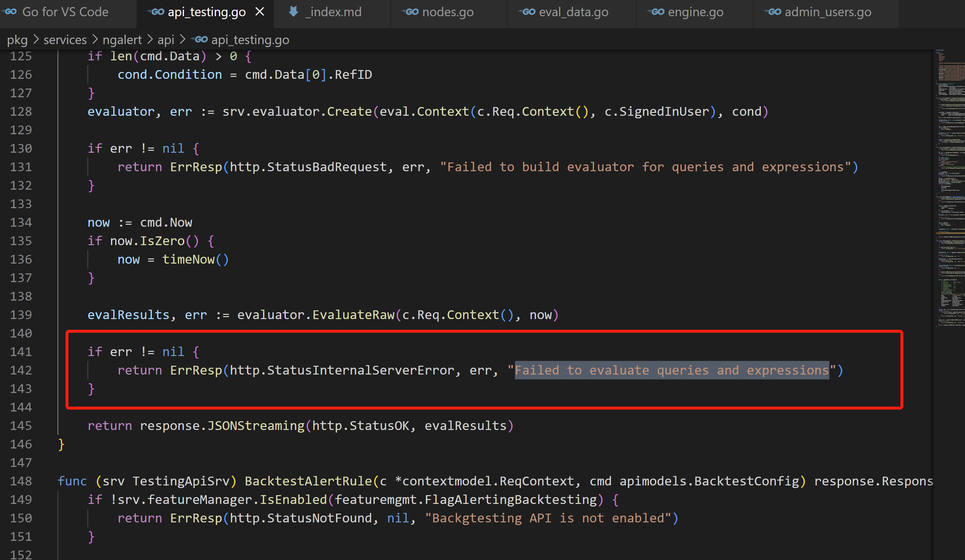Click the Go icon on the admin_users.go tab
The width and height of the screenshot is (965, 560).
[773, 12]
